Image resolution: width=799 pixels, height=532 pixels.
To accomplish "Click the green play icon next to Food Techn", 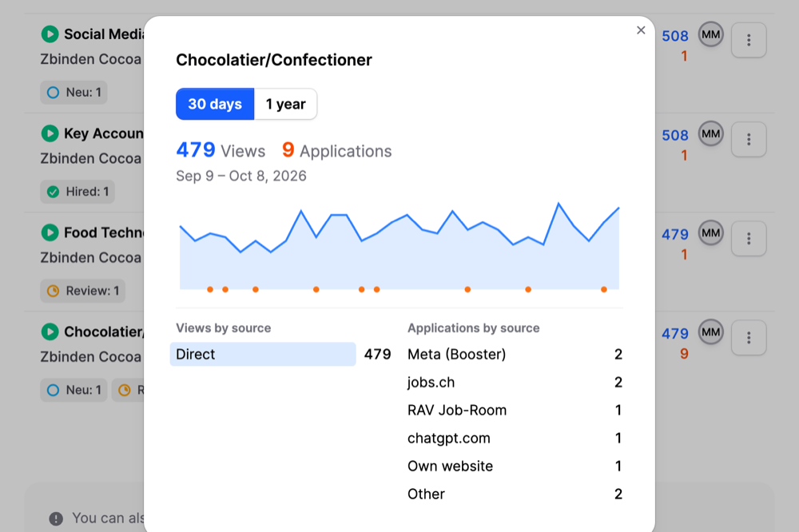I will coord(50,232).
